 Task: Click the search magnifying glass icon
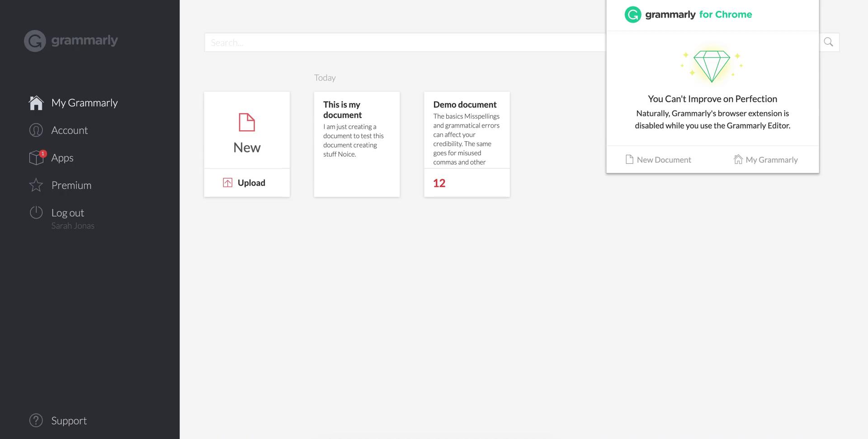tap(828, 42)
